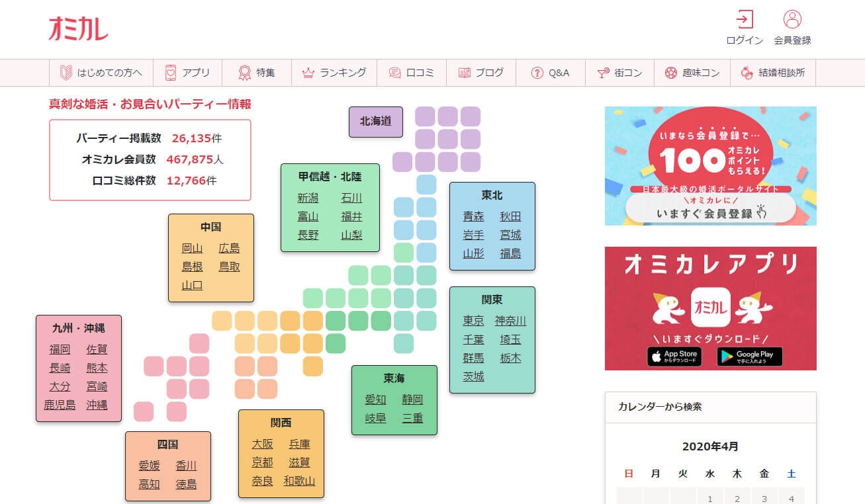Click the Google Play download badge
The width and height of the screenshot is (865, 504).
coord(749,357)
